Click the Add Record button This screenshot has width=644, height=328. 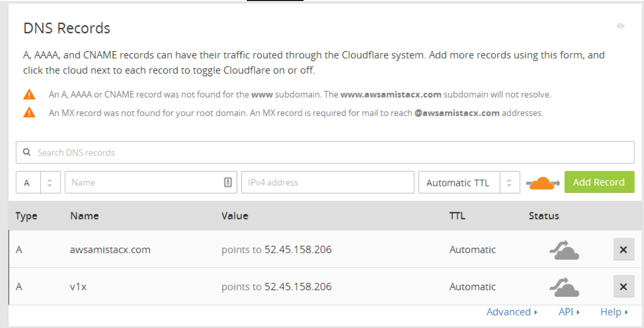click(599, 182)
